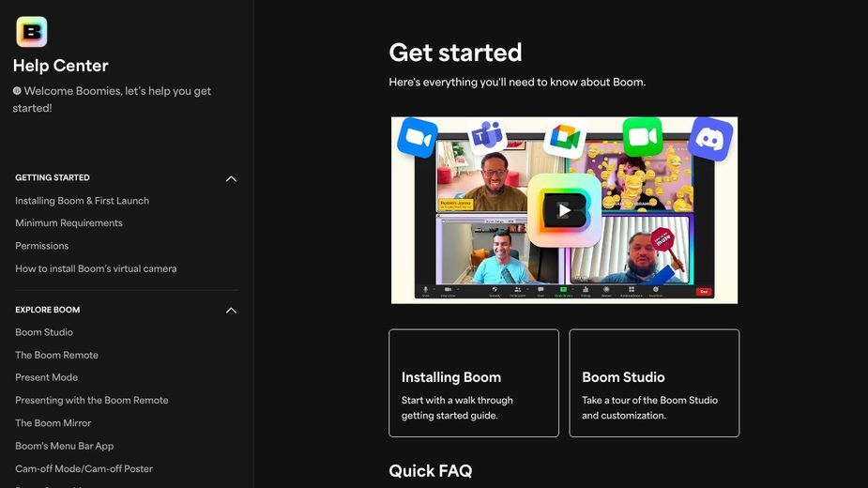868x488 pixels.
Task: Open Boom Studio sidebar link
Action: tap(44, 332)
